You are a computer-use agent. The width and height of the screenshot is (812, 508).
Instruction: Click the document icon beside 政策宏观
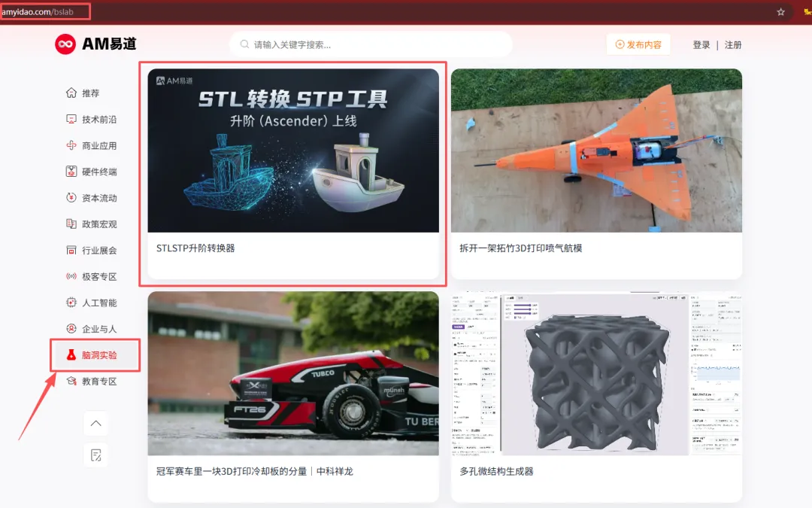click(x=71, y=224)
